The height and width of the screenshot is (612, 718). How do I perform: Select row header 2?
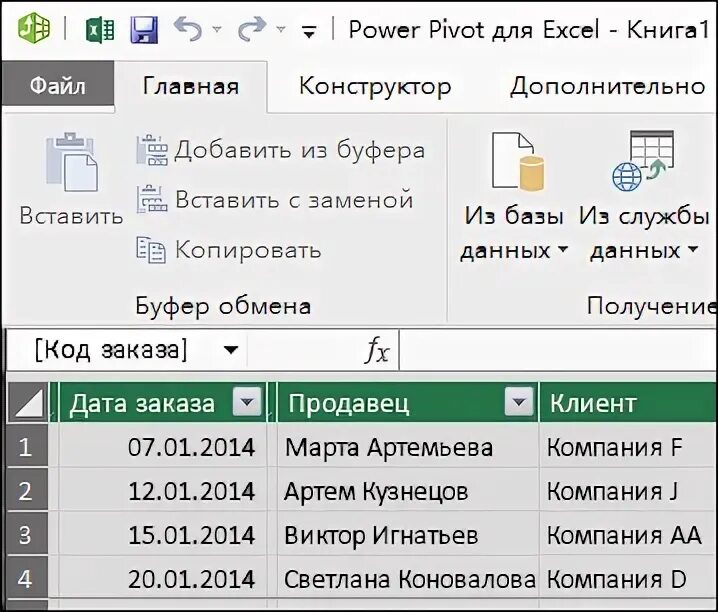27,490
